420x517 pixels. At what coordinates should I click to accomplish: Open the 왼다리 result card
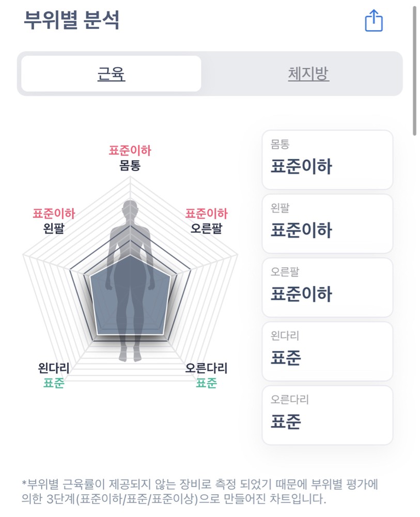327,351
